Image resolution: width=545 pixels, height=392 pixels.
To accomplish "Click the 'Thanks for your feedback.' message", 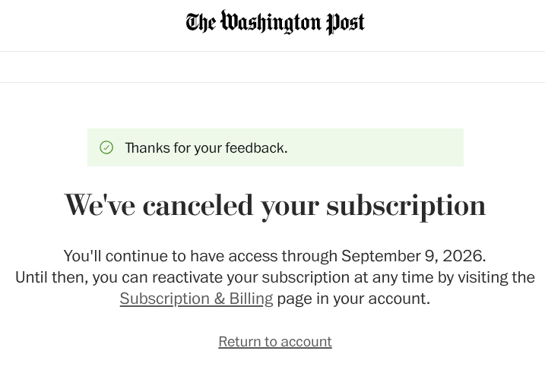I will coord(206,148).
